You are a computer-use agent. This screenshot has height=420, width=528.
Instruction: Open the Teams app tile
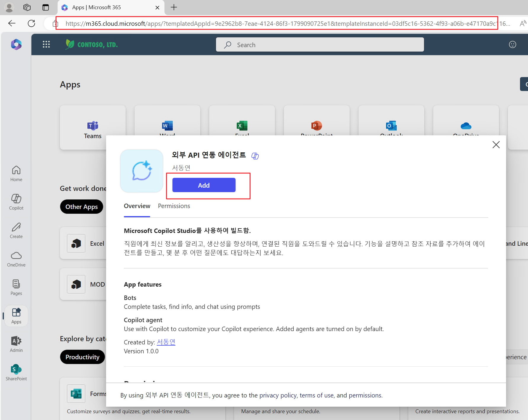click(93, 127)
